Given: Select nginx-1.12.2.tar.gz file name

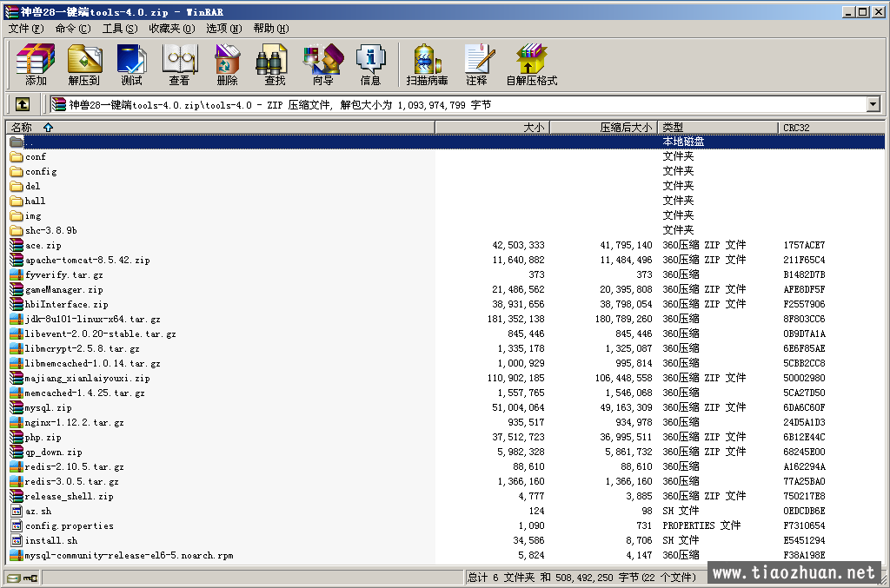Looking at the screenshot, I should 75,422.
